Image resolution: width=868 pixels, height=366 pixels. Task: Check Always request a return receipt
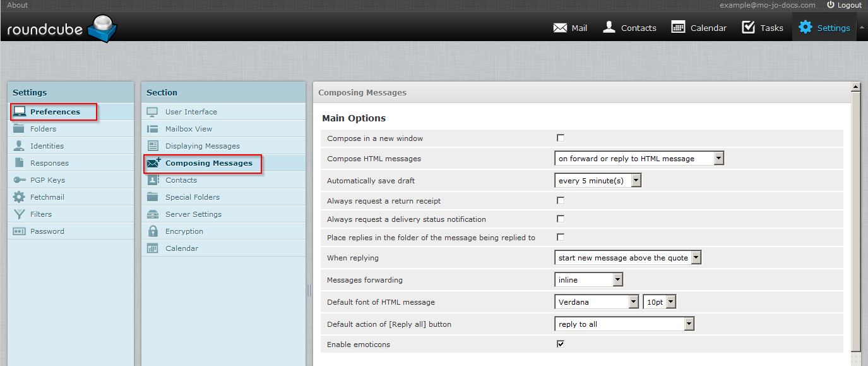point(561,201)
